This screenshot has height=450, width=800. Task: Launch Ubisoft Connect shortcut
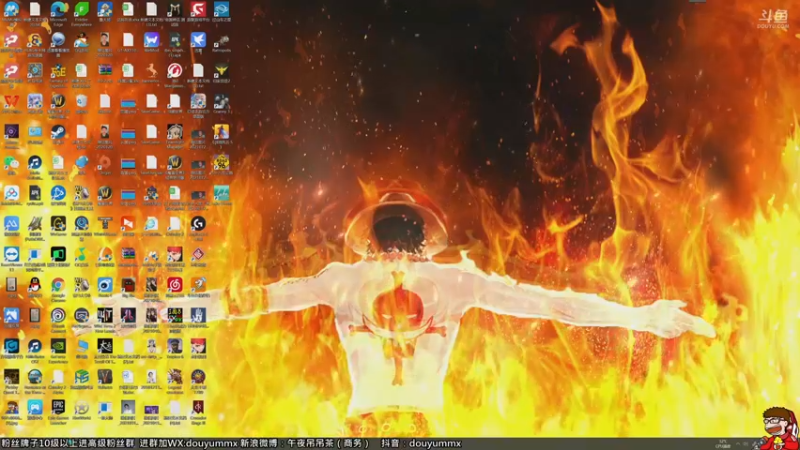click(x=58, y=315)
